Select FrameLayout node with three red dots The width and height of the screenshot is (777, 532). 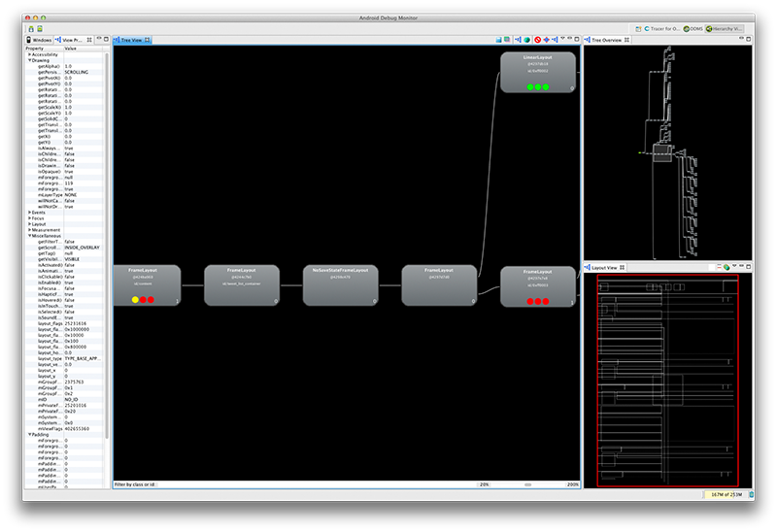point(538,286)
